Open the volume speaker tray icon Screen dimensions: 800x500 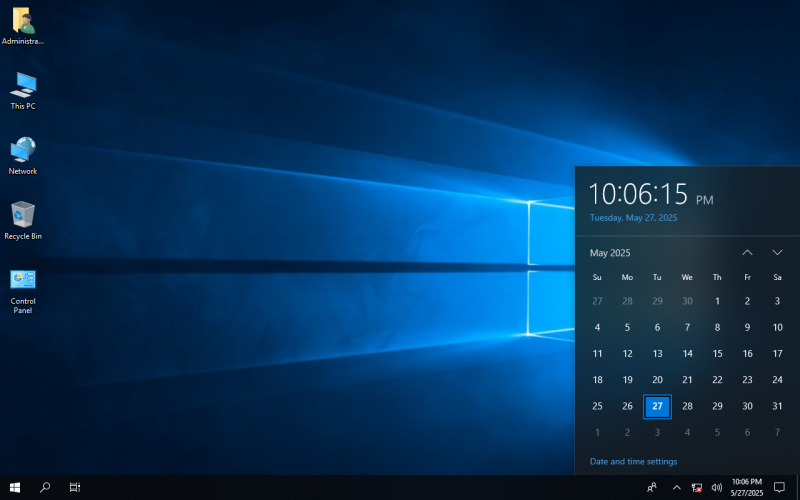click(x=716, y=487)
